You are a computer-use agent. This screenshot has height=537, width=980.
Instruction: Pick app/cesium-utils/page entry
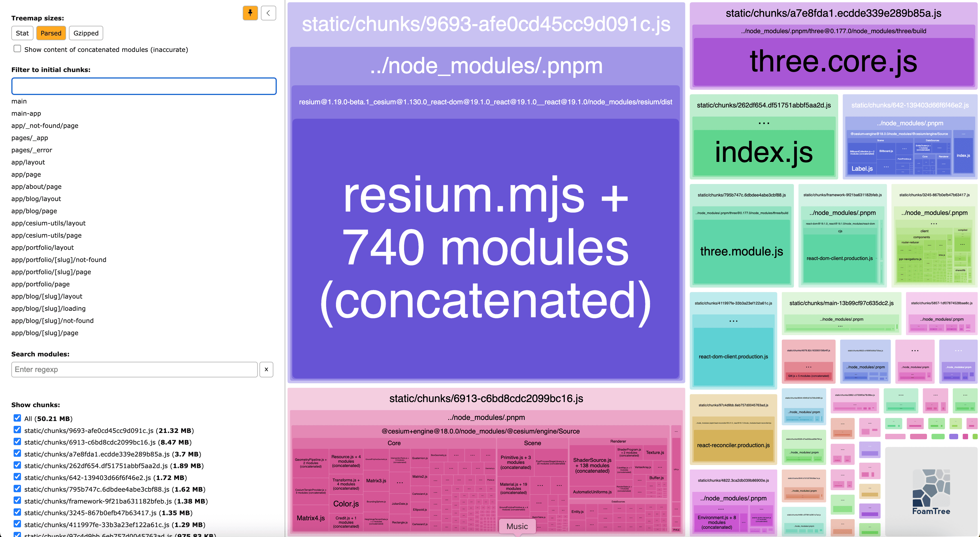tap(47, 235)
